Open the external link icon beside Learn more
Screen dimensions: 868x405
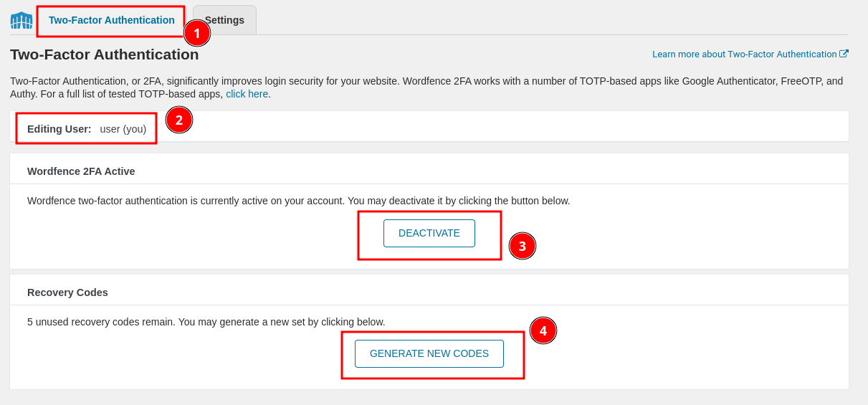844,54
